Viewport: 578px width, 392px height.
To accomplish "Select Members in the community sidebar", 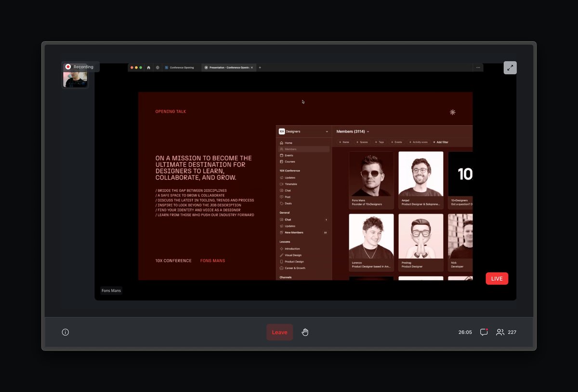I will coord(304,149).
